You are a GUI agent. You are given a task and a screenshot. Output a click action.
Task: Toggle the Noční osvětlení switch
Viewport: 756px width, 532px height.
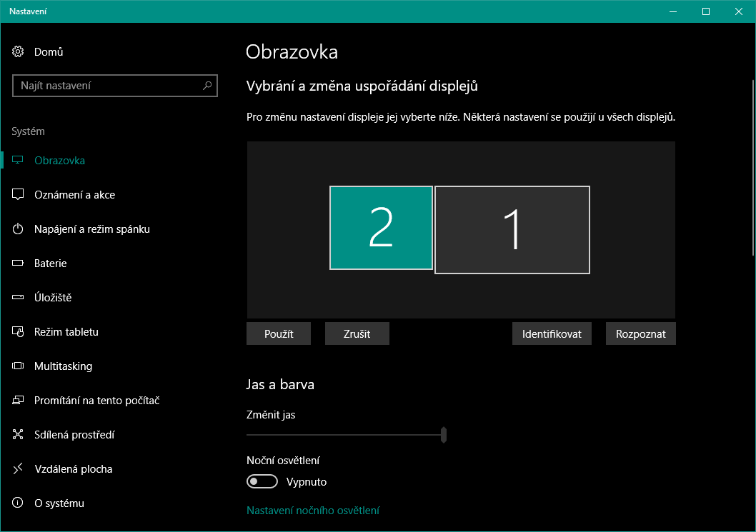tap(262, 482)
